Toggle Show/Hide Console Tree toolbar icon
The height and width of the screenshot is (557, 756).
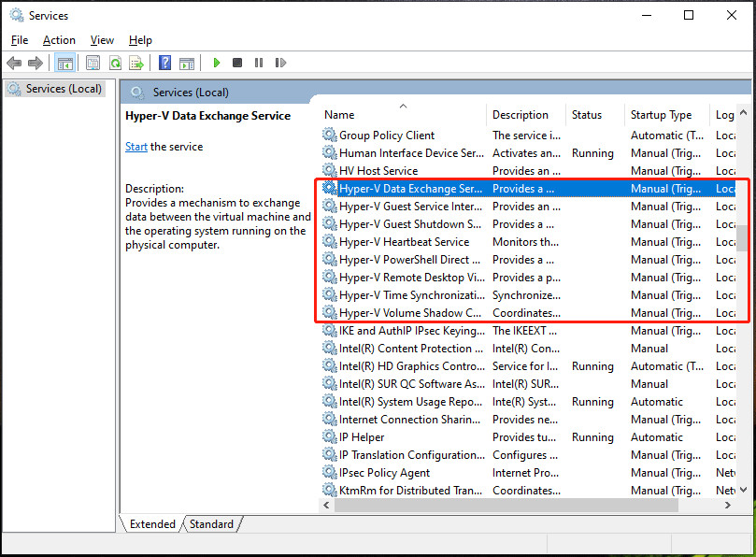64,63
